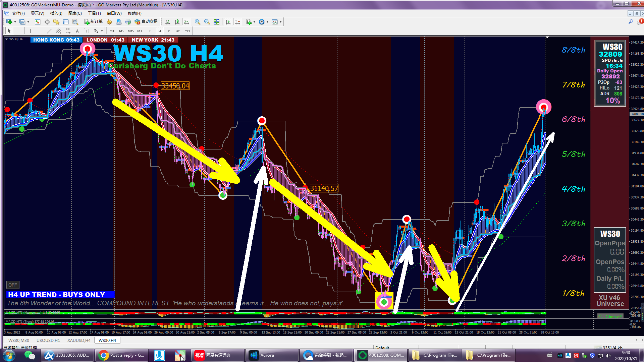
Task: Expand the indicators list dropdown arrow
Action: [x=255, y=22]
